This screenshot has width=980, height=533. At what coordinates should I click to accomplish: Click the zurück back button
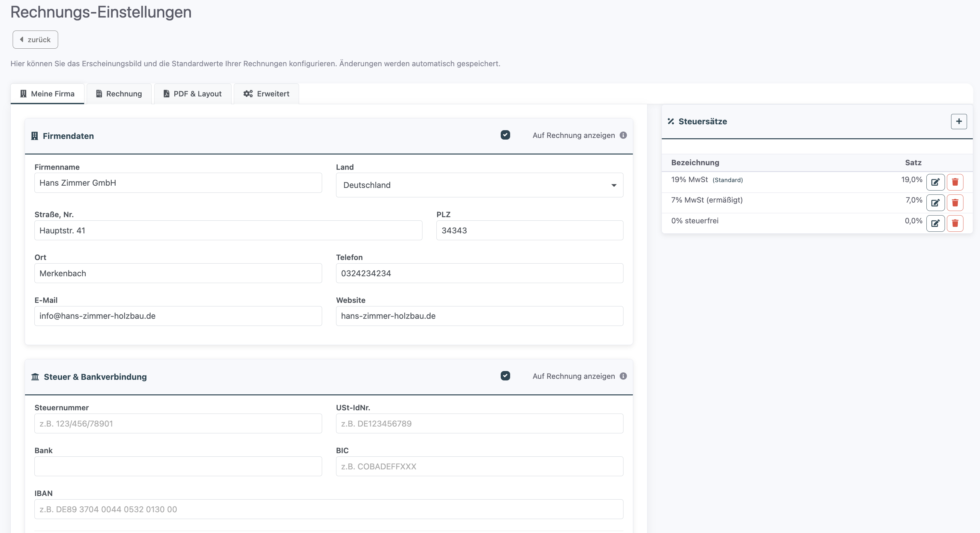point(35,40)
